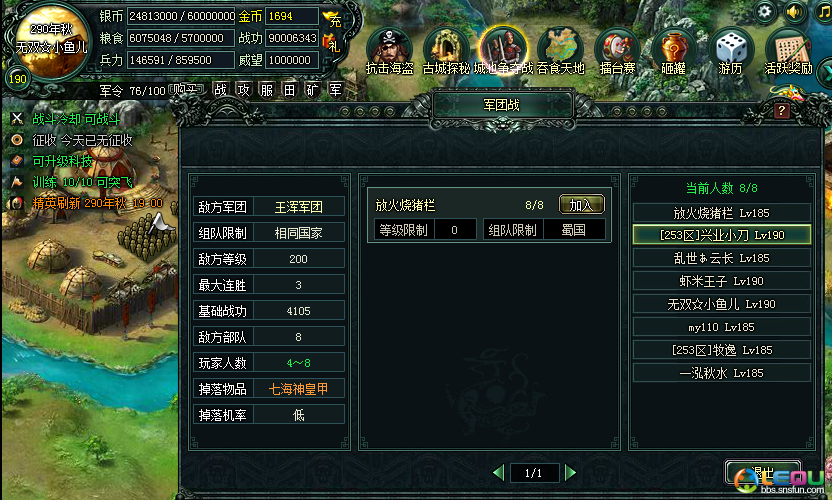The width and height of the screenshot is (832, 500).
Task: Open the 擂台赛 arena icon
Action: point(617,51)
